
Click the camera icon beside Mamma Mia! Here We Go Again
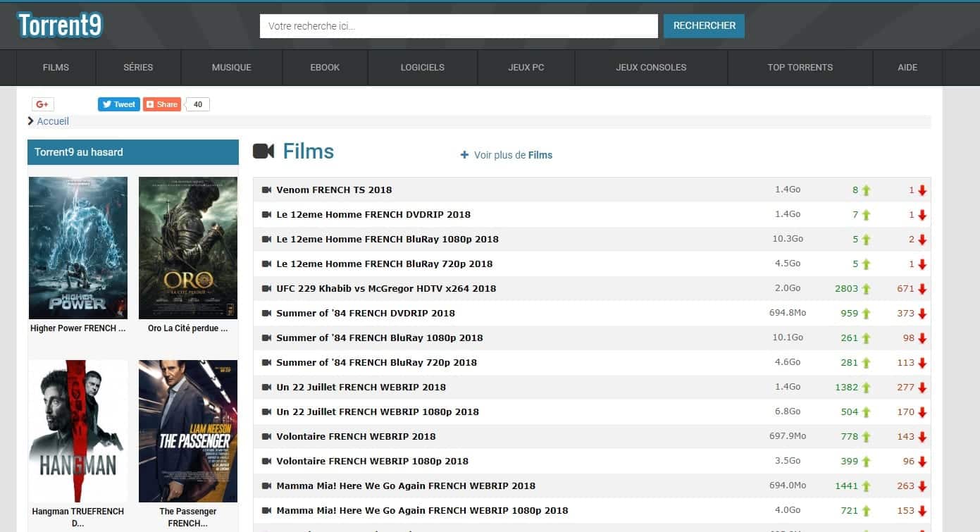pos(266,485)
